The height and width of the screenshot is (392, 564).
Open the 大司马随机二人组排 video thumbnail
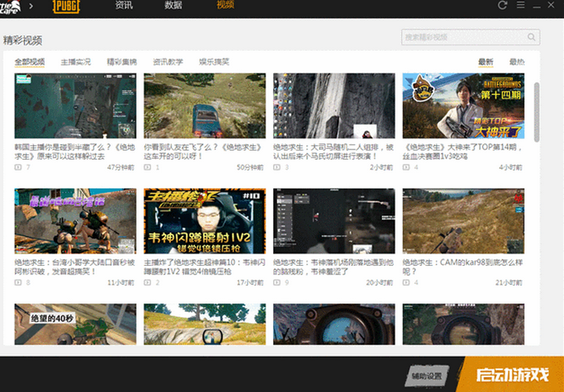pos(334,106)
